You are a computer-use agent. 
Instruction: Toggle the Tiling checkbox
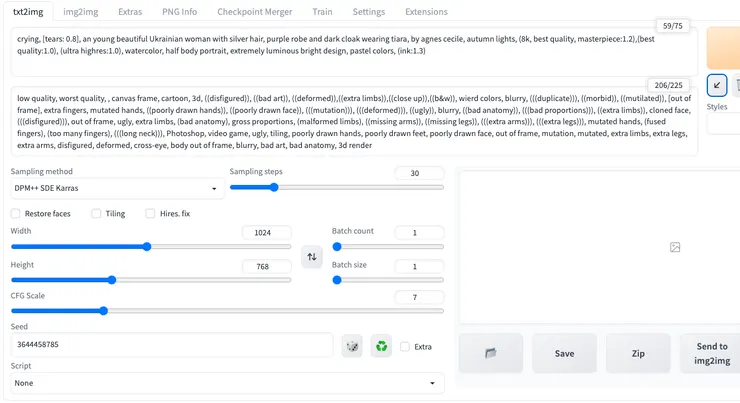96,213
